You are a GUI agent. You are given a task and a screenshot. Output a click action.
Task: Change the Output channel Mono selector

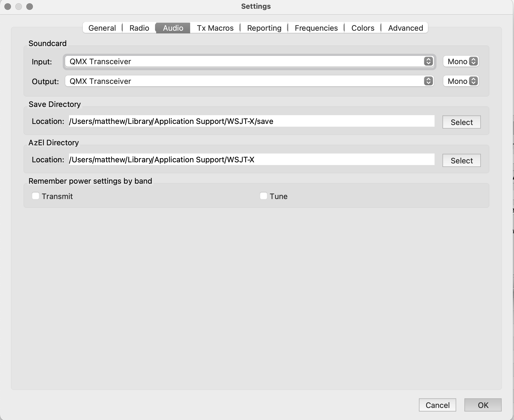click(461, 81)
